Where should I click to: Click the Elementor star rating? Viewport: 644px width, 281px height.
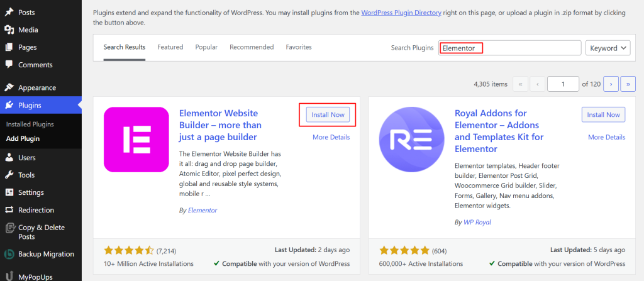coord(128,250)
